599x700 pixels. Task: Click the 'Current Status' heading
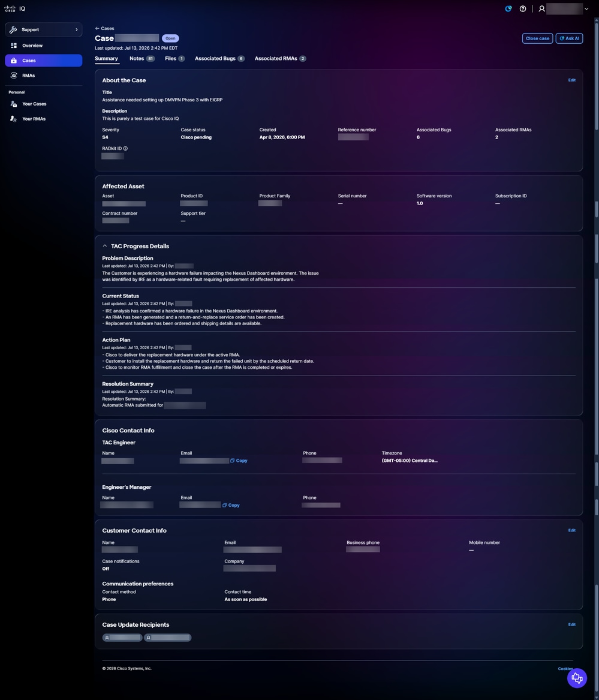pyautogui.click(x=121, y=296)
